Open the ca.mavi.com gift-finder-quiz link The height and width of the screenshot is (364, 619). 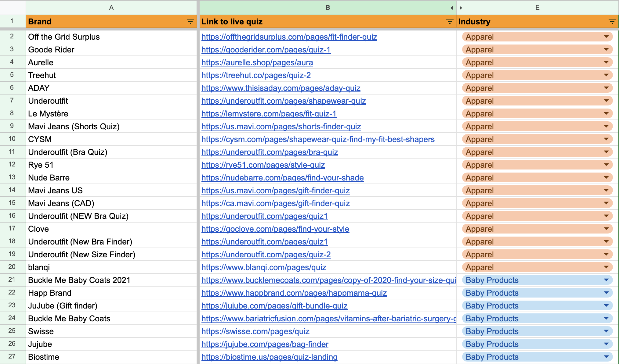point(275,203)
